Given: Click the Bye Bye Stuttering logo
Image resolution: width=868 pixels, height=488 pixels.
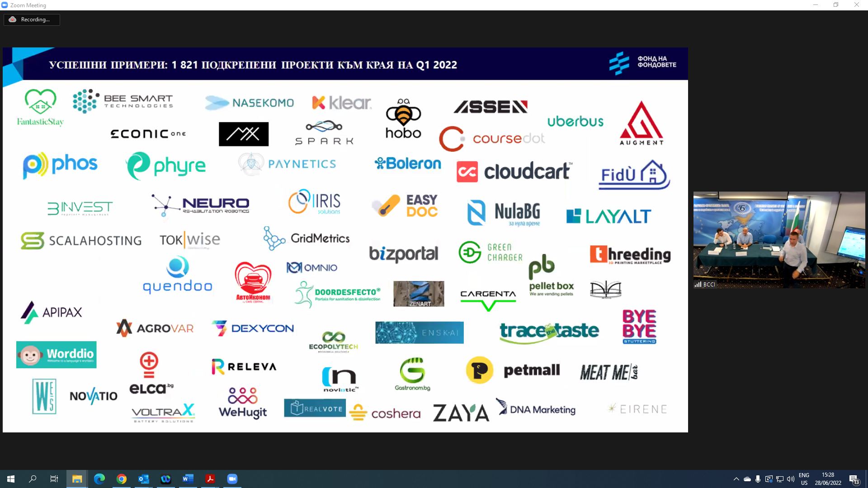Looking at the screenshot, I should click(x=639, y=327).
